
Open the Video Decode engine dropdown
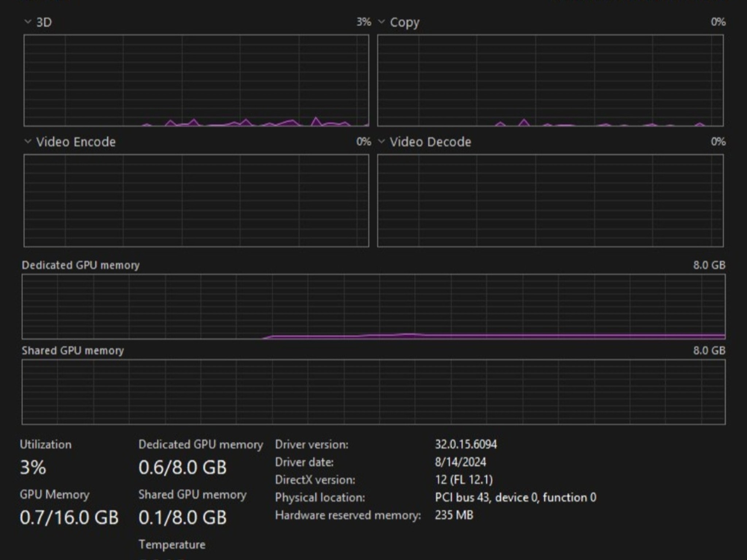point(382,141)
